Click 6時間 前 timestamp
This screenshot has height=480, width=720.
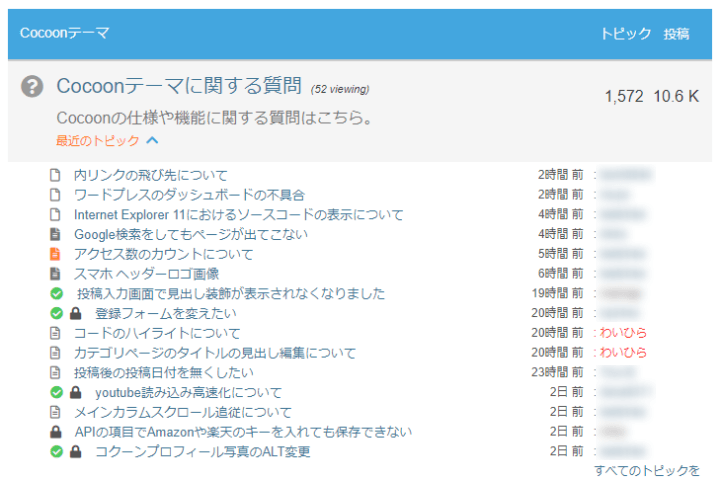(x=561, y=273)
